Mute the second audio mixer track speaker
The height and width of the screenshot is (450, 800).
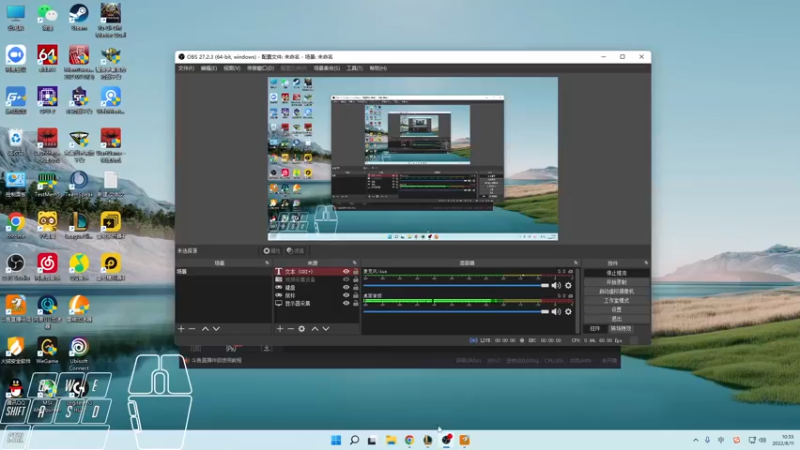(557, 310)
